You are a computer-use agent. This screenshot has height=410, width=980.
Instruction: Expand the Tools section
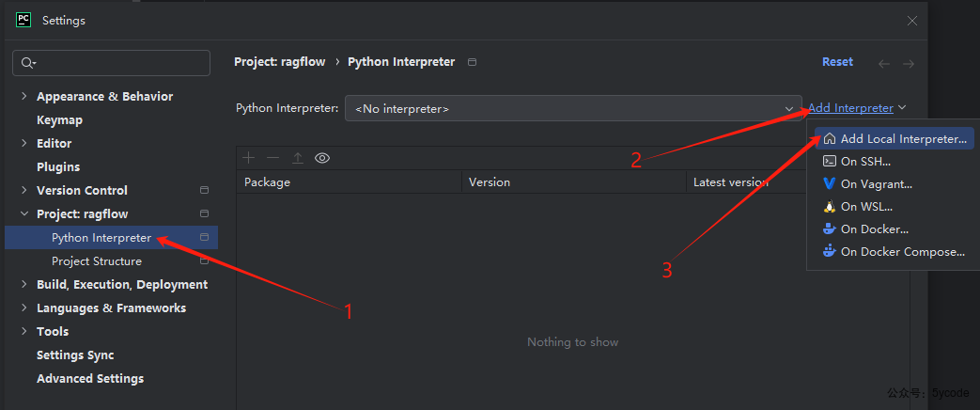[23, 331]
